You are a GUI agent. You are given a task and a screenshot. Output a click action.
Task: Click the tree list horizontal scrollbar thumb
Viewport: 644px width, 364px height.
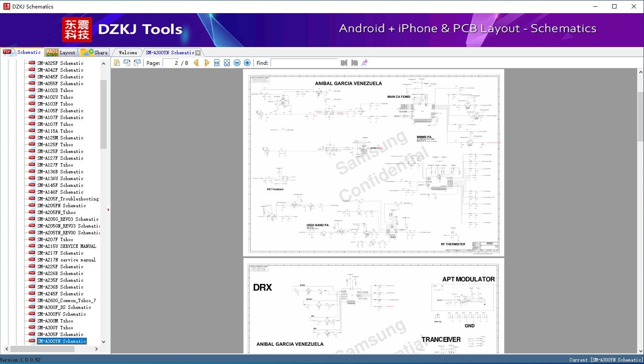pyautogui.click(x=43, y=349)
